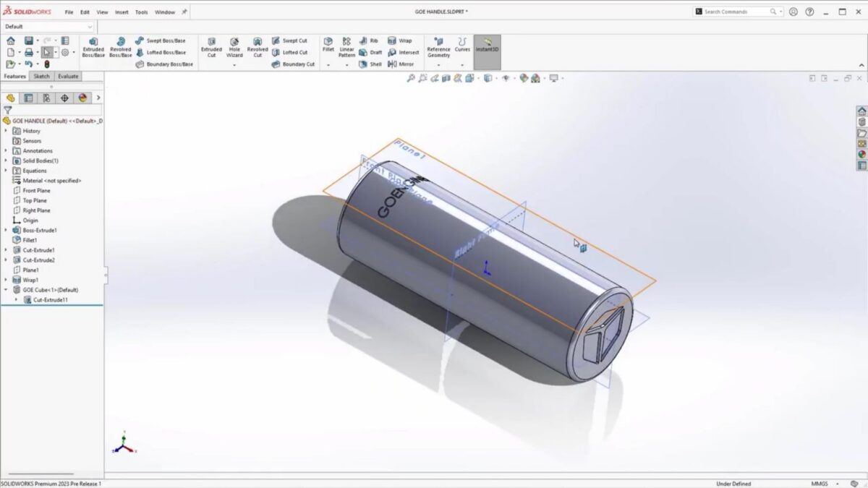This screenshot has width=868, height=488.
Task: Choose the Lofted Cut tool
Action: pos(289,52)
